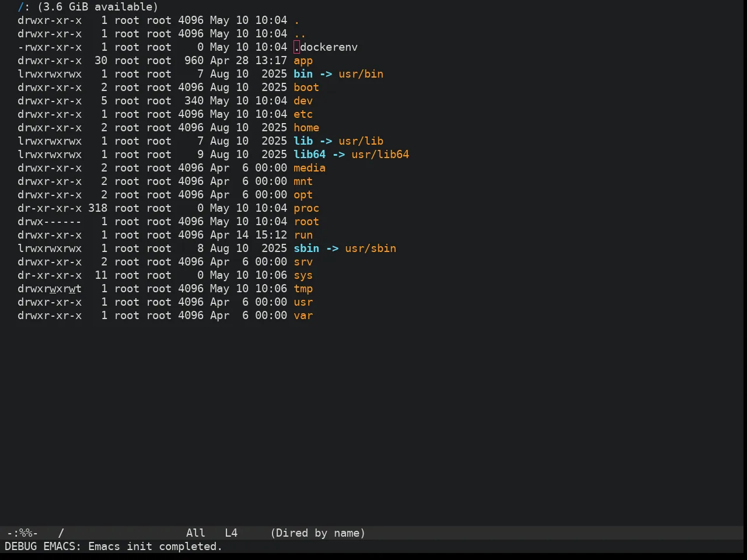Click the usr/sbin symlink target
The image size is (747, 560).
(x=371, y=249)
